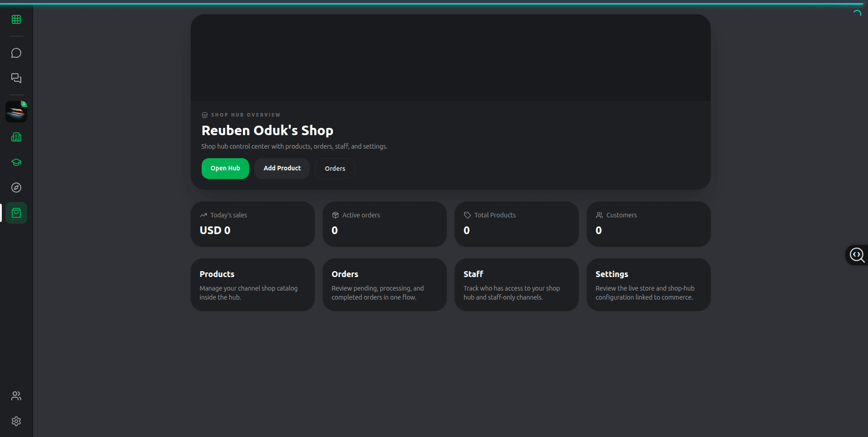Open the Today's sales stat card
This screenshot has height=437, width=868.
click(253, 224)
